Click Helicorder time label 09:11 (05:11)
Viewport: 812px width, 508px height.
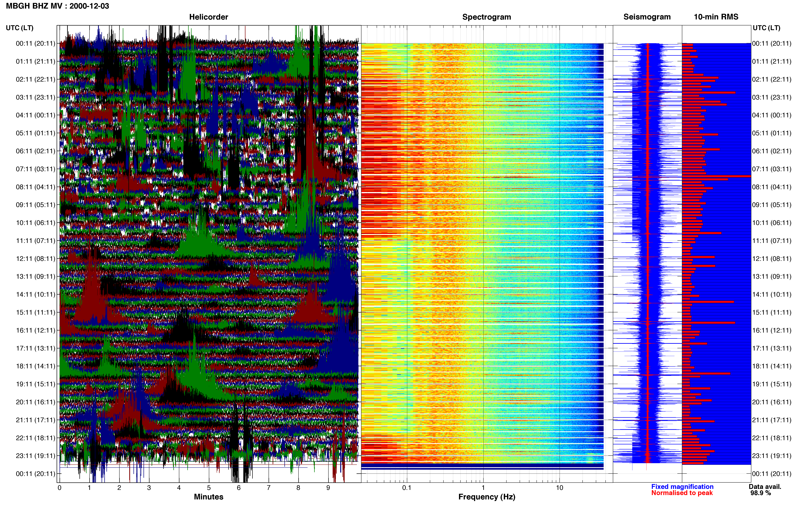(36, 205)
